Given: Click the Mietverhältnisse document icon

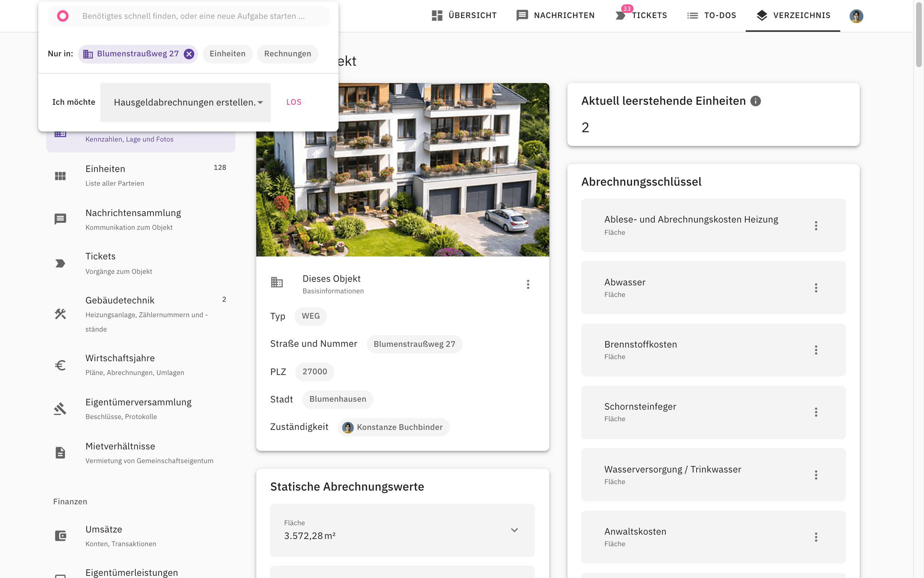Looking at the screenshot, I should (60, 453).
